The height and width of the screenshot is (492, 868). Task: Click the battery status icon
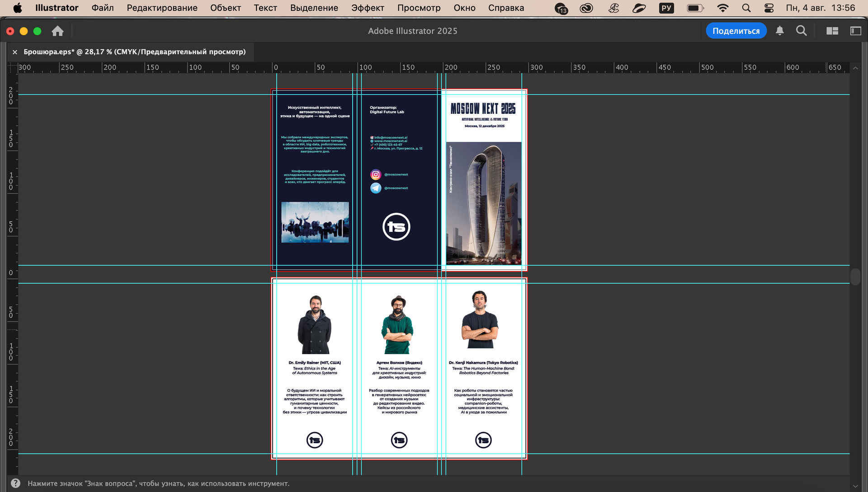(695, 8)
